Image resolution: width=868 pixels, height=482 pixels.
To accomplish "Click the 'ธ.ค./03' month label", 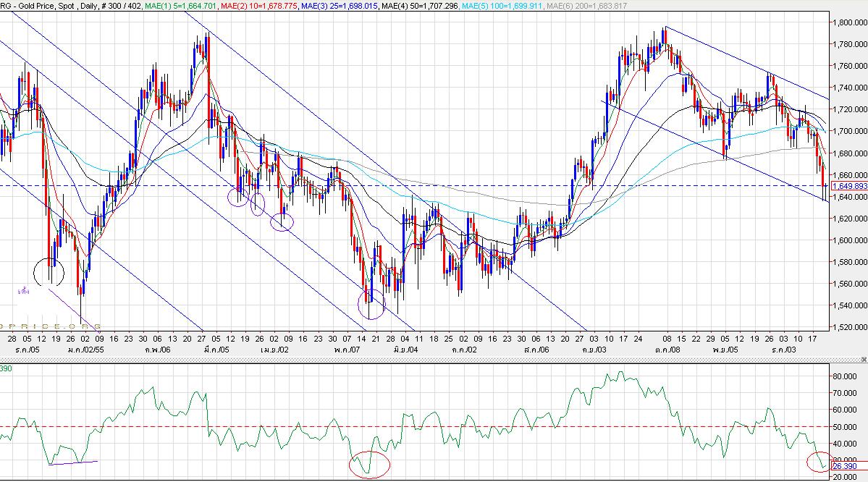I will coord(783,350).
